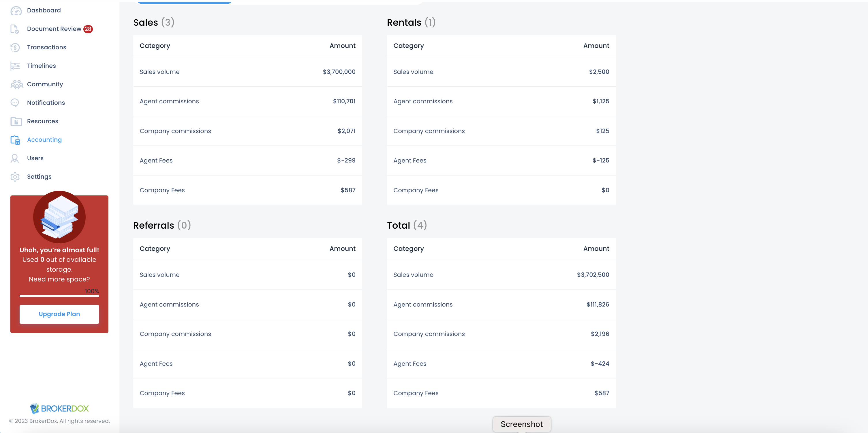
Task: Open the Timelines icon in sidebar
Action: [15, 66]
